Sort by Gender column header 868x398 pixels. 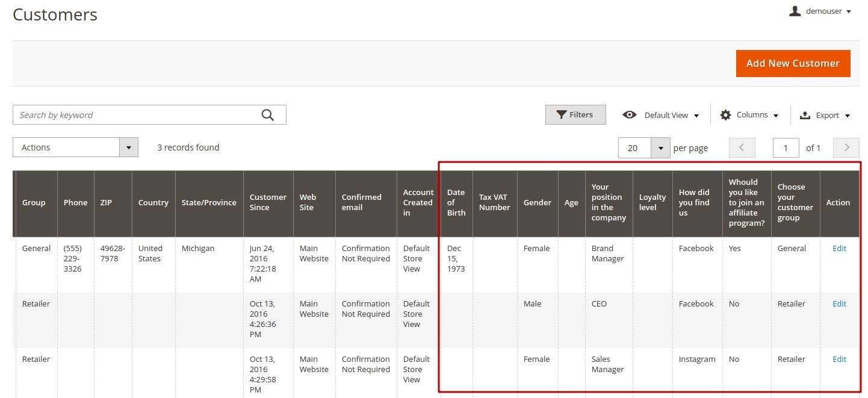pos(537,202)
